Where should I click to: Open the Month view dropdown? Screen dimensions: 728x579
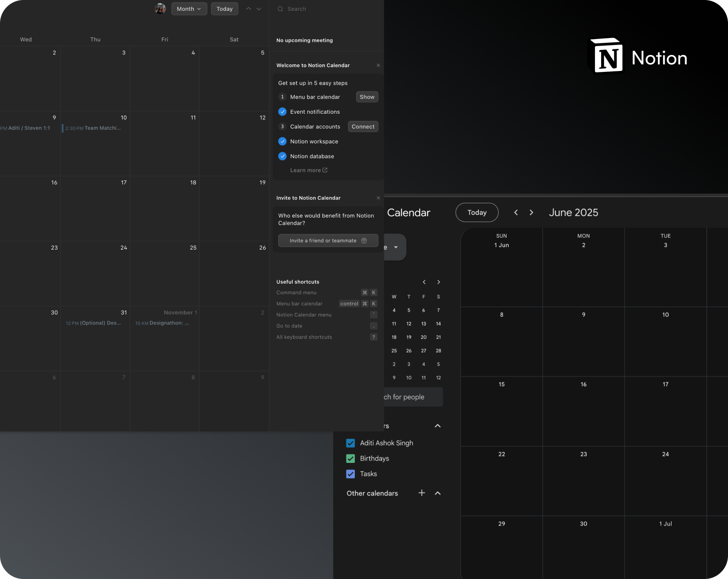click(x=189, y=9)
